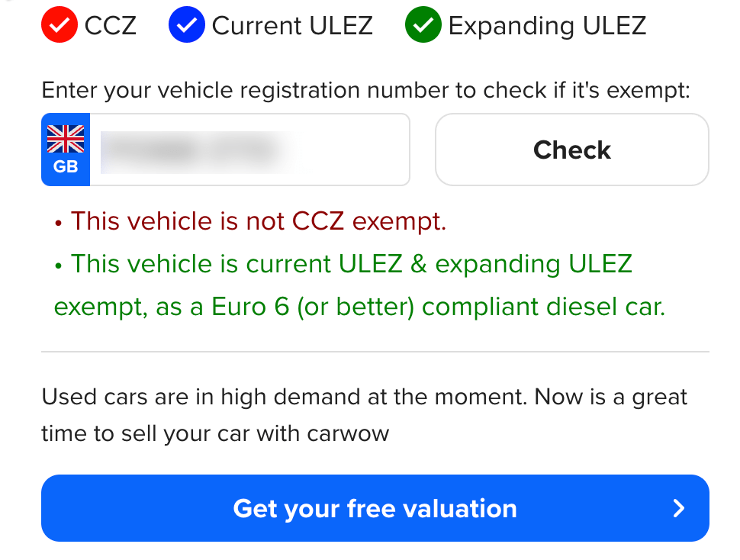Click the 'Used cars are in high demand' paragraph
Image resolution: width=740 pixels, height=560 pixels.
point(364,415)
